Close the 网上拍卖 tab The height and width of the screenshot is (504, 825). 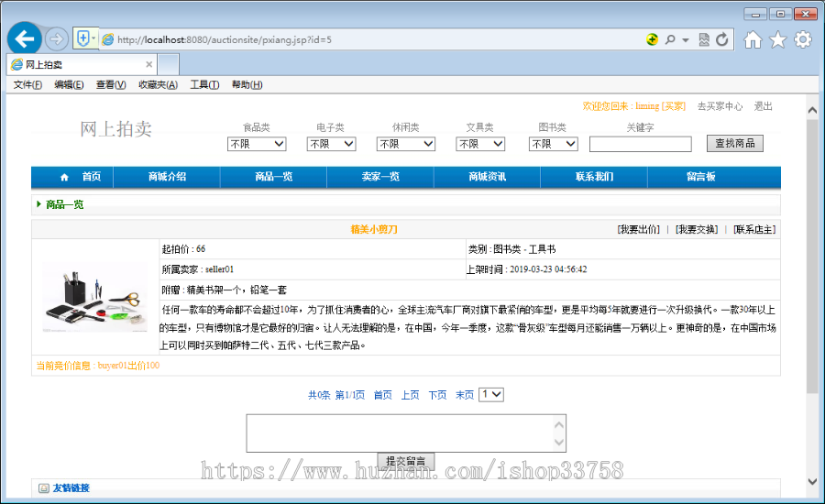[x=148, y=64]
